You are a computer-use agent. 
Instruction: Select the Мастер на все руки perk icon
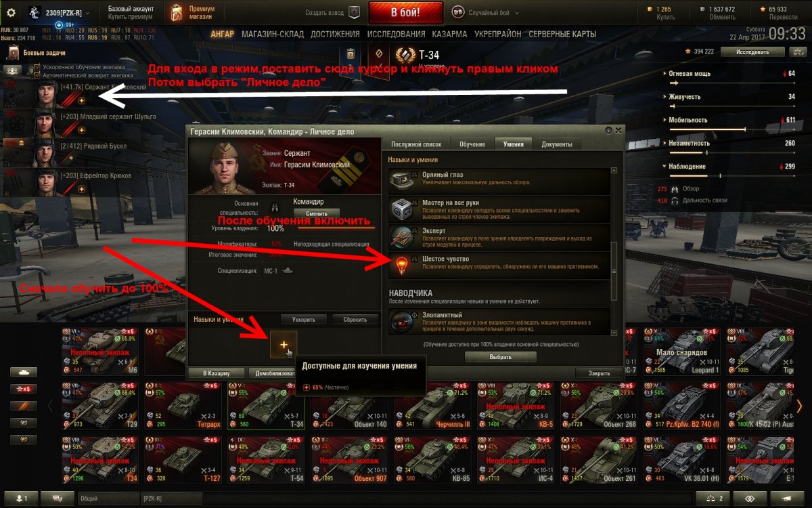coord(400,209)
